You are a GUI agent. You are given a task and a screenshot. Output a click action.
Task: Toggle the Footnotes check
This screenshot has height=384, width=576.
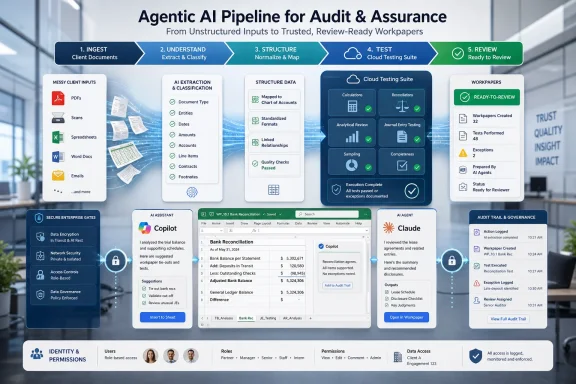(172, 177)
